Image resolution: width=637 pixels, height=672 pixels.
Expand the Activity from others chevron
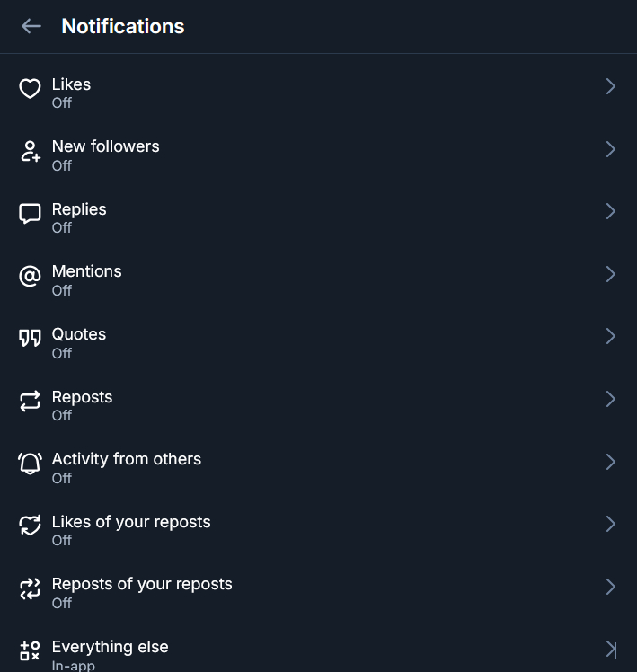pyautogui.click(x=611, y=462)
